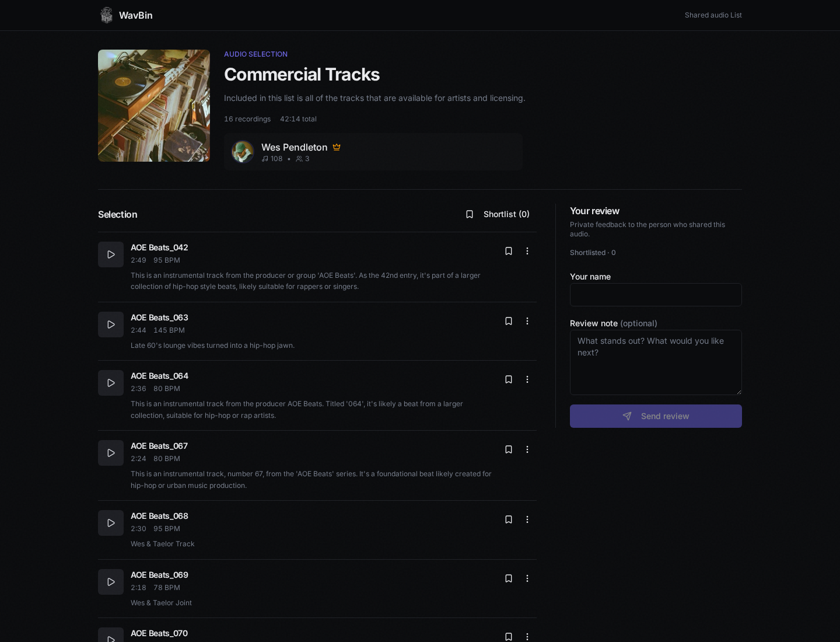The width and height of the screenshot is (840, 642).
Task: Open the AOE Beats_070 title
Action: click(159, 633)
